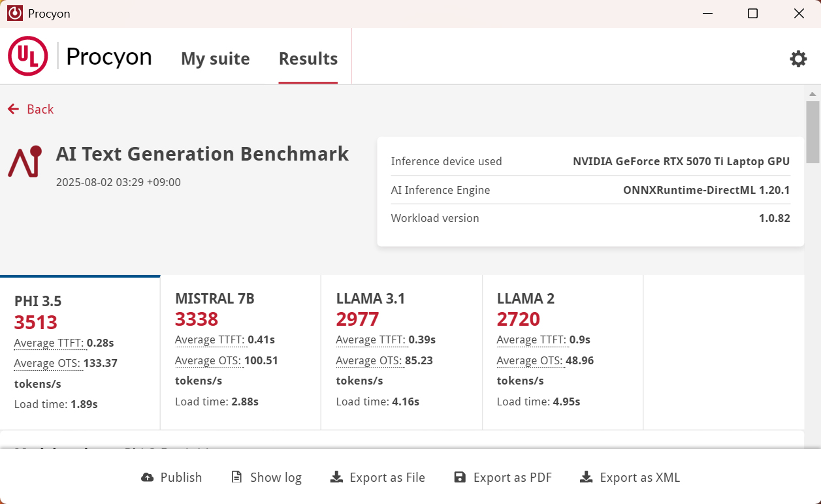
Task: Click the UL logo
Action: [x=27, y=56]
